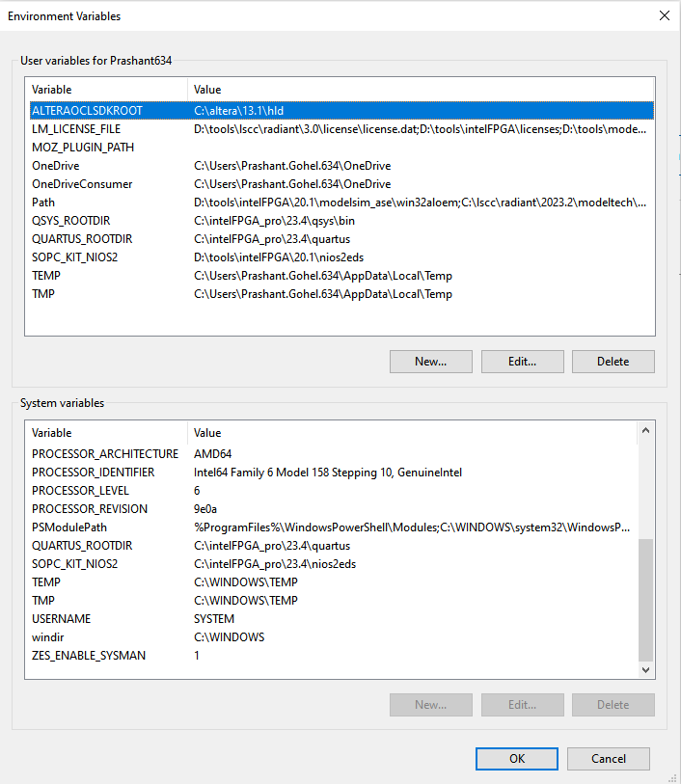Click Edit button for user variables

coord(522,362)
